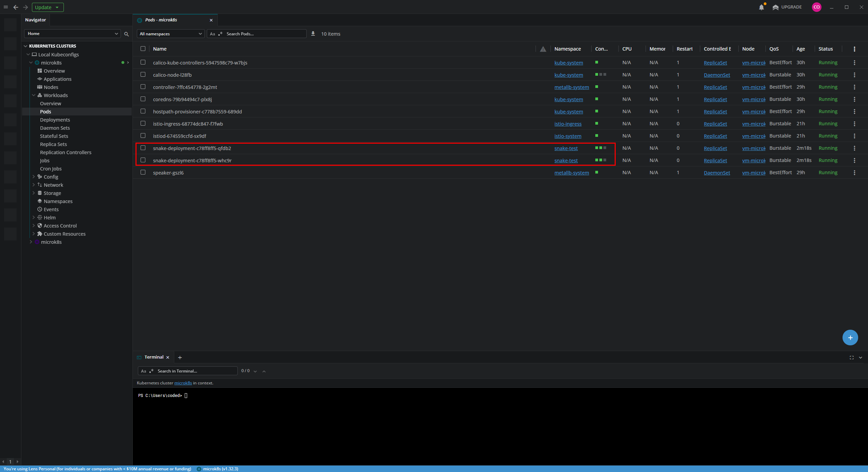
Task: Add a new terminal tab with plus
Action: point(180,357)
